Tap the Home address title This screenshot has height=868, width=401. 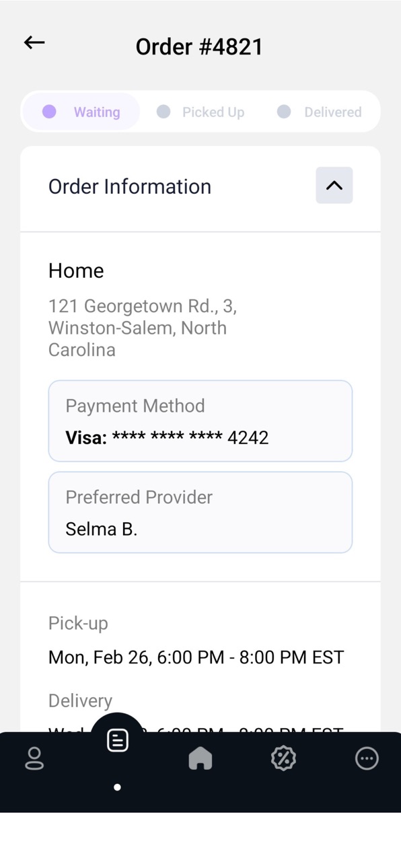click(x=76, y=270)
